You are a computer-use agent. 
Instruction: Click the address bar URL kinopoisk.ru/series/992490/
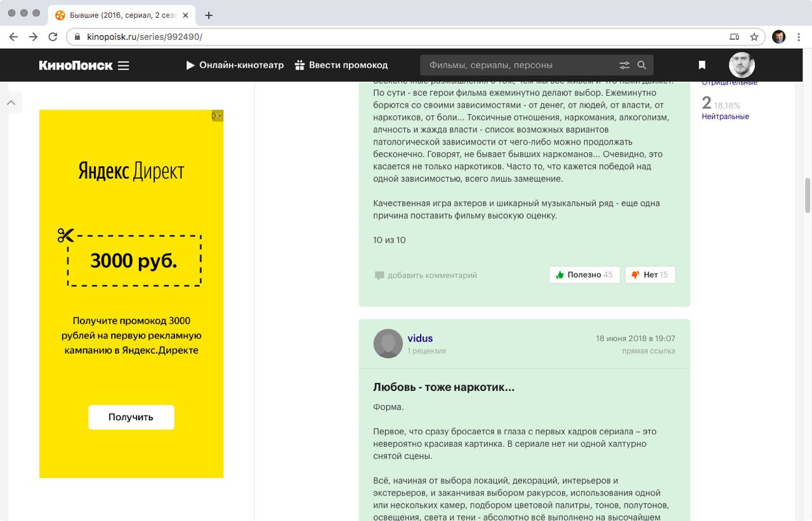[145, 37]
